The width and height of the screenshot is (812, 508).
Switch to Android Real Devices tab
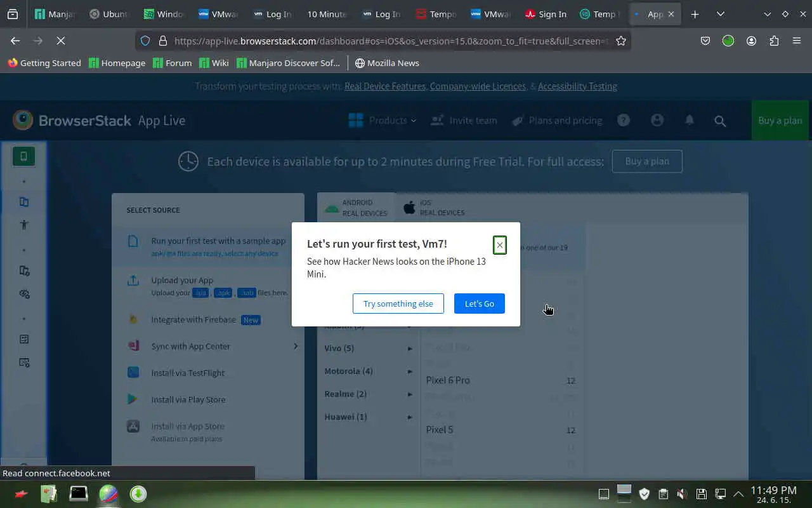356,208
